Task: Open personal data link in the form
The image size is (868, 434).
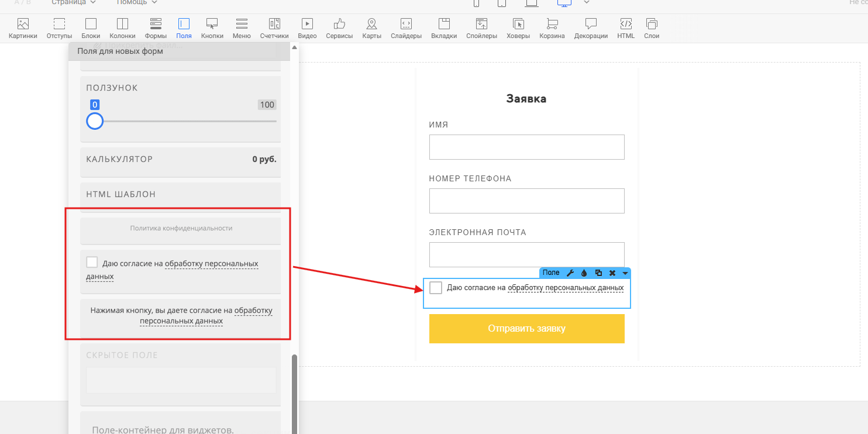Action: 566,288
